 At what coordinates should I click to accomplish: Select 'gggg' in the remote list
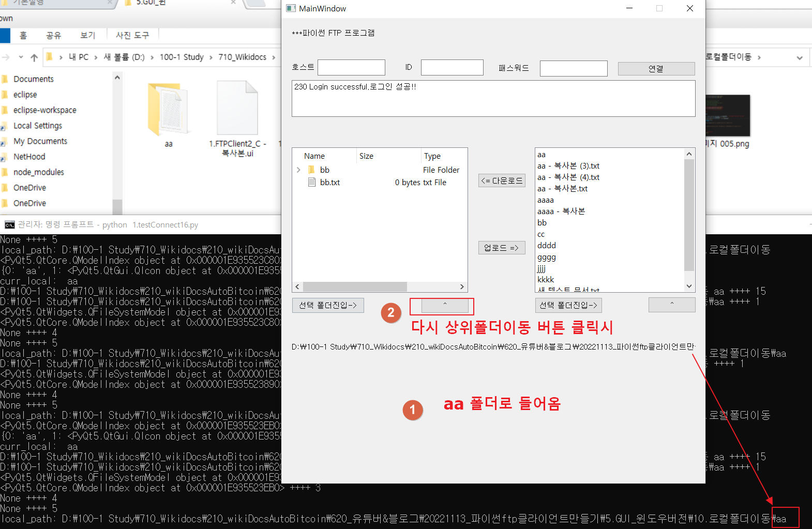[x=547, y=257]
